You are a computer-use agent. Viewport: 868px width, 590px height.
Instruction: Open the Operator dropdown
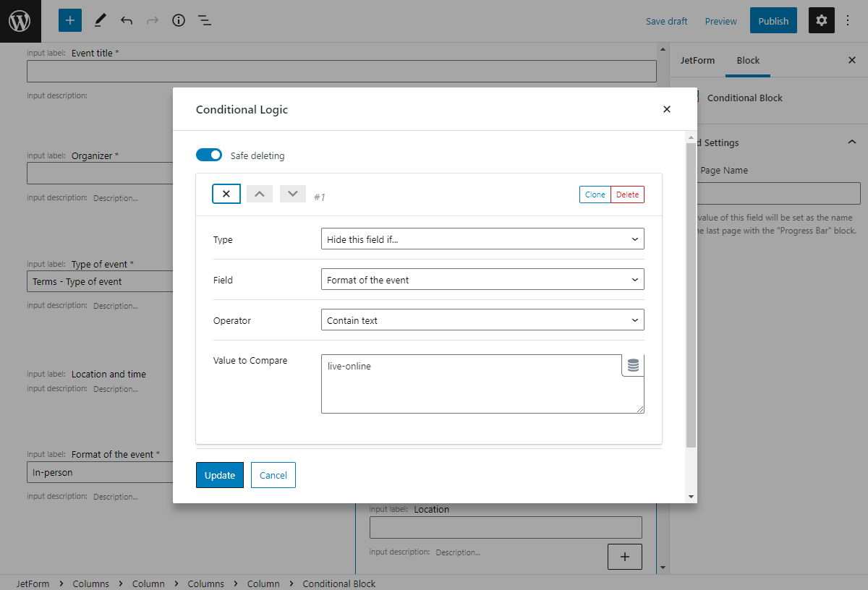coord(482,320)
